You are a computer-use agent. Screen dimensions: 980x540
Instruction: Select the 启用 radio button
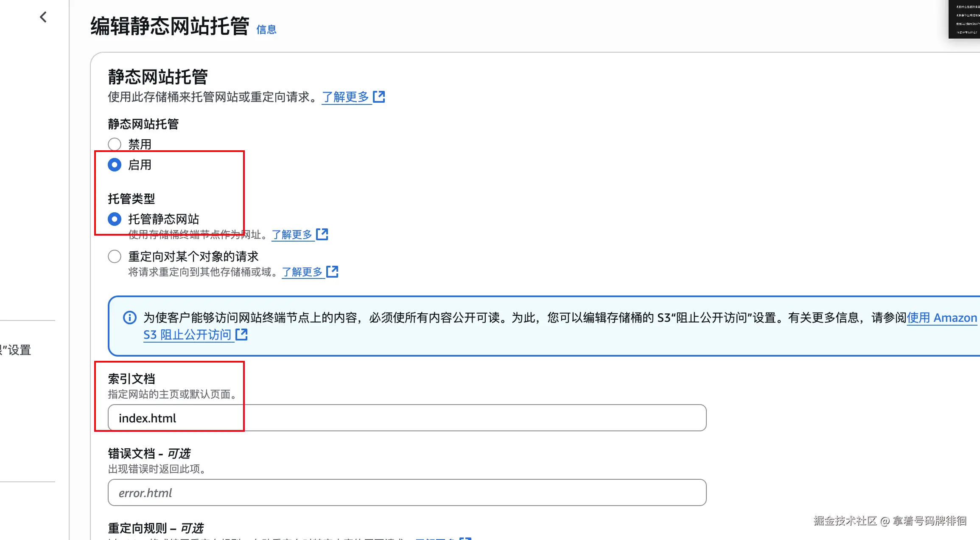click(115, 165)
